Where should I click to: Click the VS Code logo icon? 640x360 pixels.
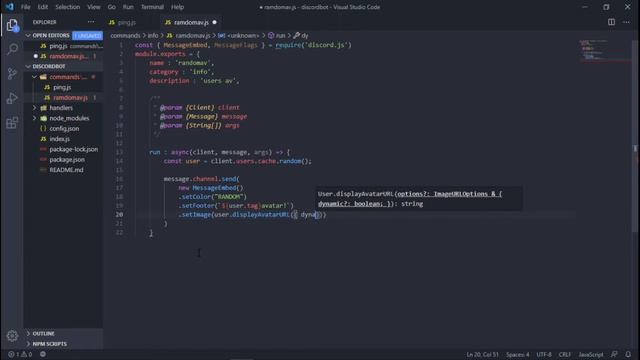click(x=9, y=7)
